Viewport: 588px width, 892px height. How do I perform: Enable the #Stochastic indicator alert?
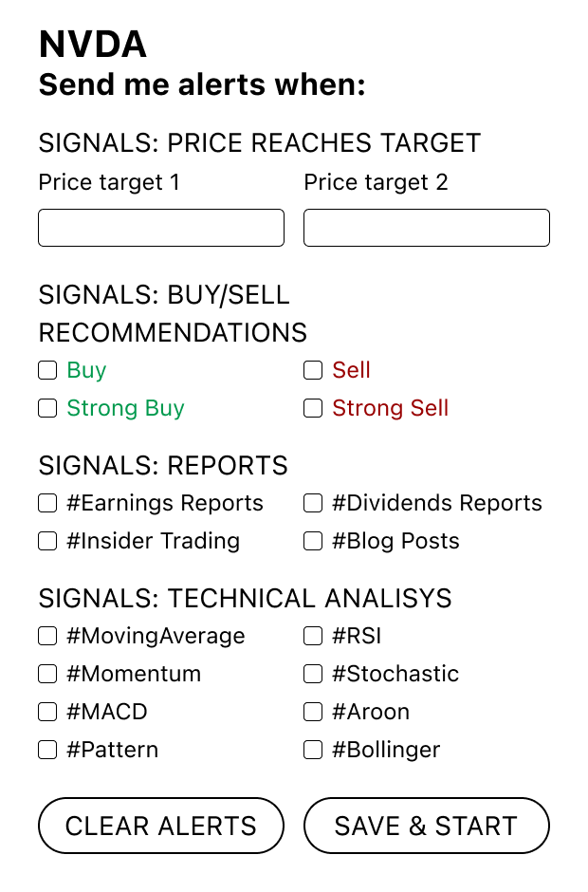(x=313, y=674)
